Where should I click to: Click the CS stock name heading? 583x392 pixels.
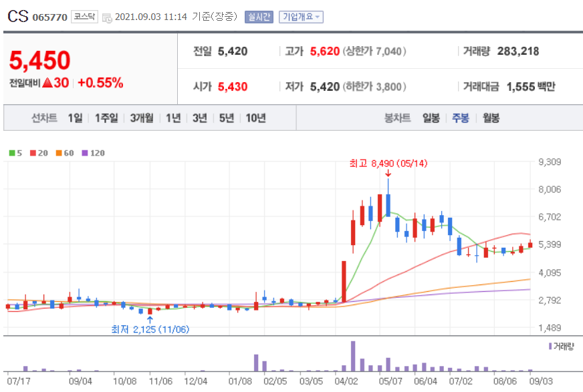coord(18,15)
